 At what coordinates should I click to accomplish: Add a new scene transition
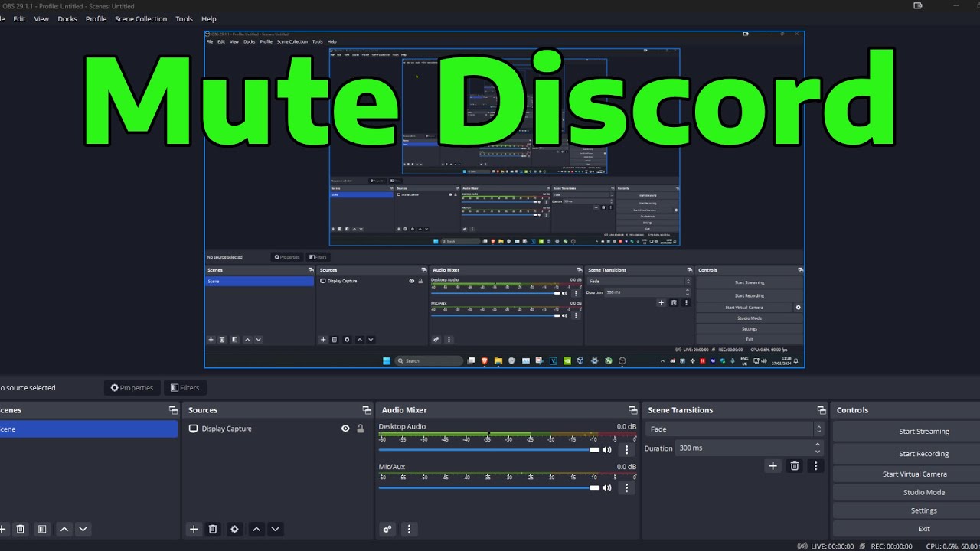[773, 465]
